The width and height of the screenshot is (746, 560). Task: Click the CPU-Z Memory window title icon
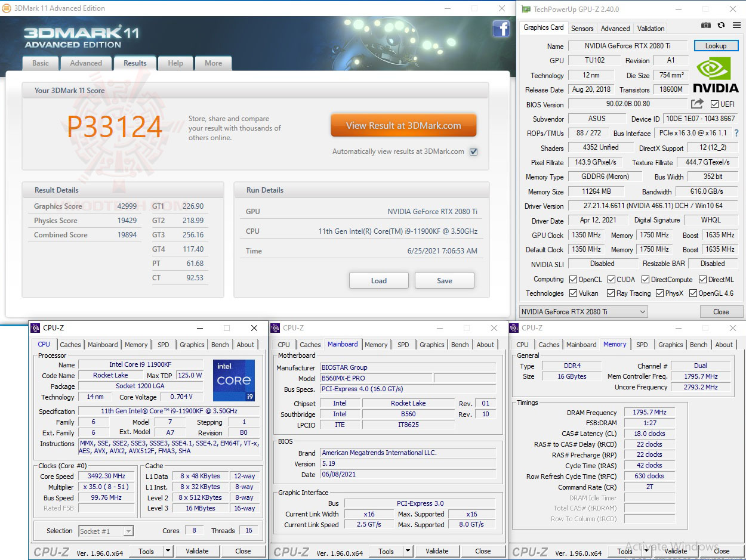pyautogui.click(x=514, y=327)
